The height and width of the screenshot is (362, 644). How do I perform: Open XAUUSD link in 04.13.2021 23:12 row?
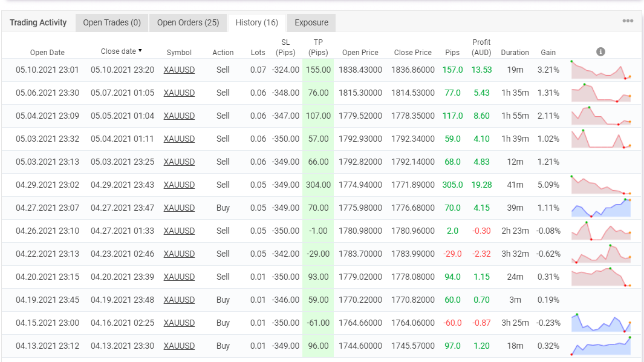pyautogui.click(x=179, y=346)
